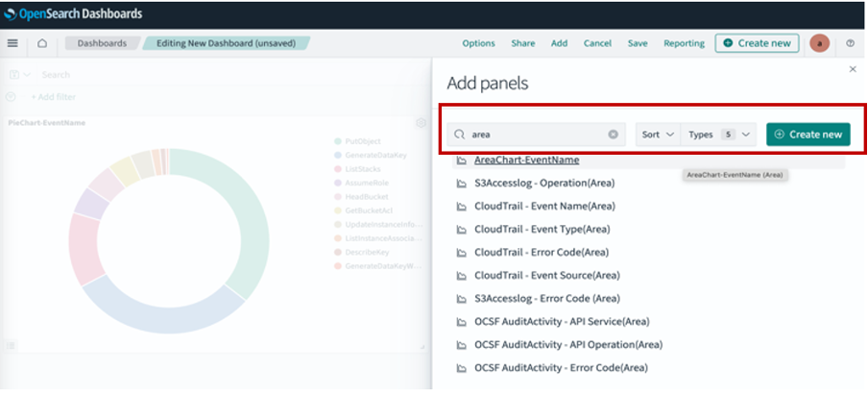Click the Add filter link
This screenshot has width=868, height=396.
point(53,97)
